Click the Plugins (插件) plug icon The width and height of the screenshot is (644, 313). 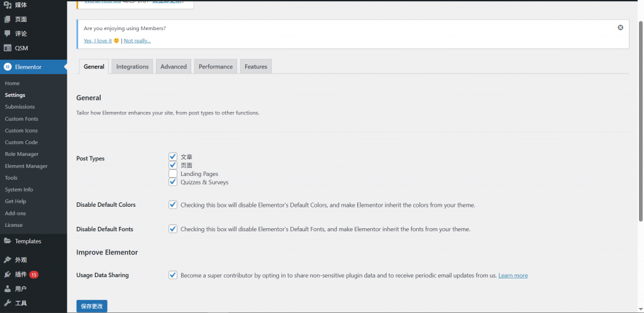[x=8, y=275]
